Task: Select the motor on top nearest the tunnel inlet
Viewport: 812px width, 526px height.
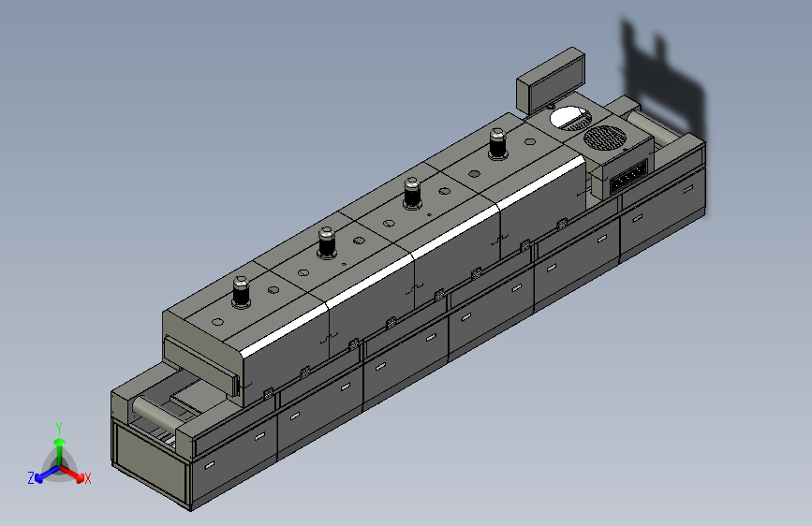Action: (x=241, y=293)
